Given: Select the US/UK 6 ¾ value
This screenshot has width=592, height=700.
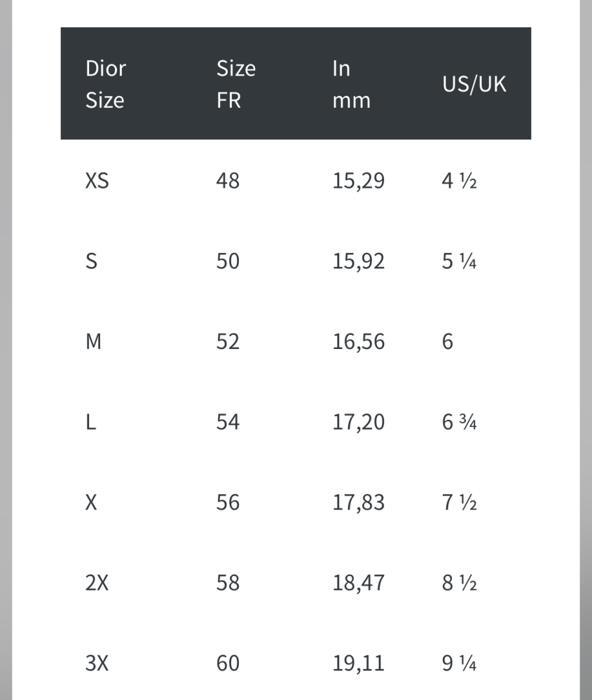Looking at the screenshot, I should pyautogui.click(x=460, y=422).
